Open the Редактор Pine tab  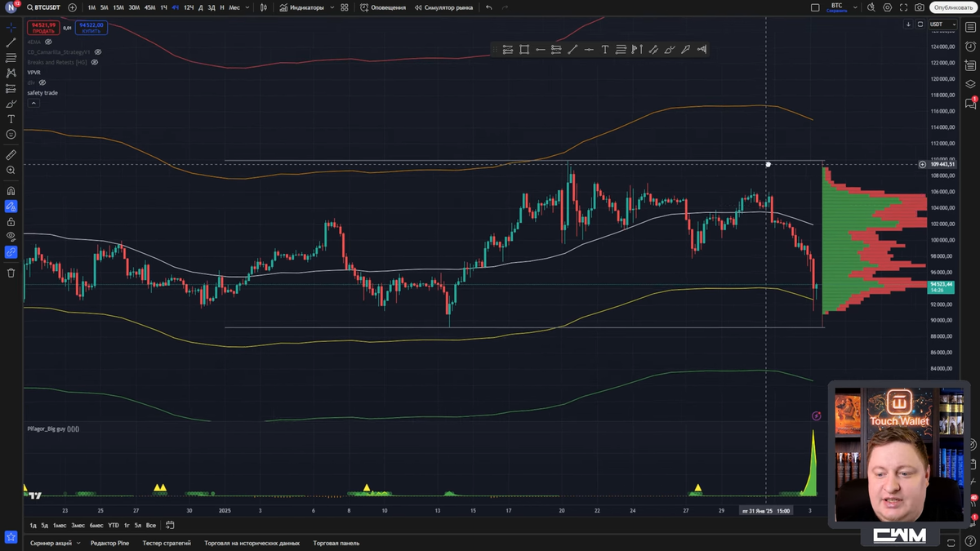point(109,543)
